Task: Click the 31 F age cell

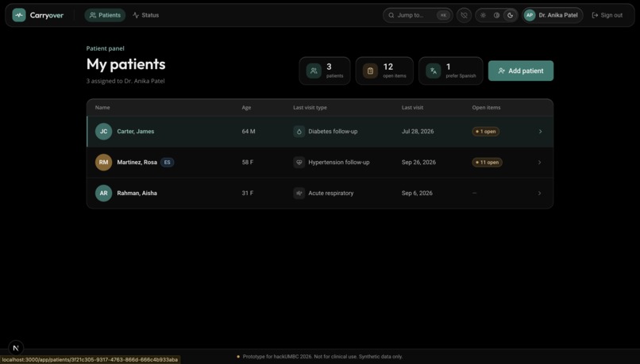Action: pos(248,193)
